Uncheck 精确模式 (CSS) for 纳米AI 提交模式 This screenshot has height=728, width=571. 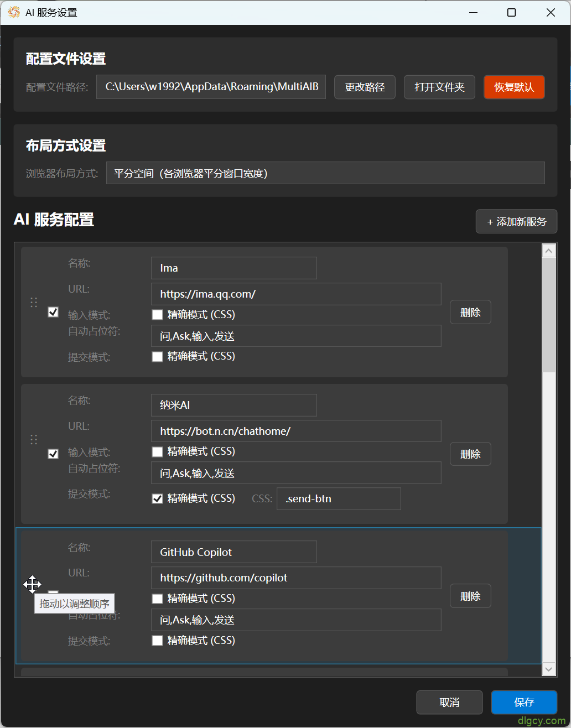pos(157,498)
